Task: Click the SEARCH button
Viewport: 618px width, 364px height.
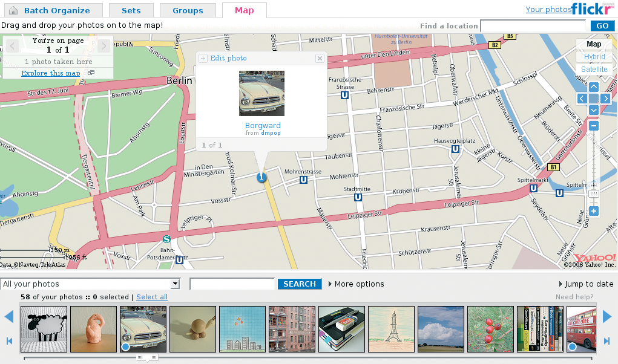Action: tap(300, 284)
